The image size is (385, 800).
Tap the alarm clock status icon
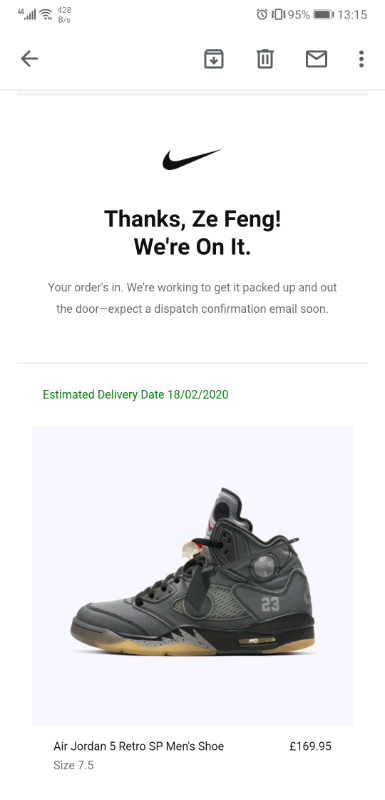tap(262, 15)
